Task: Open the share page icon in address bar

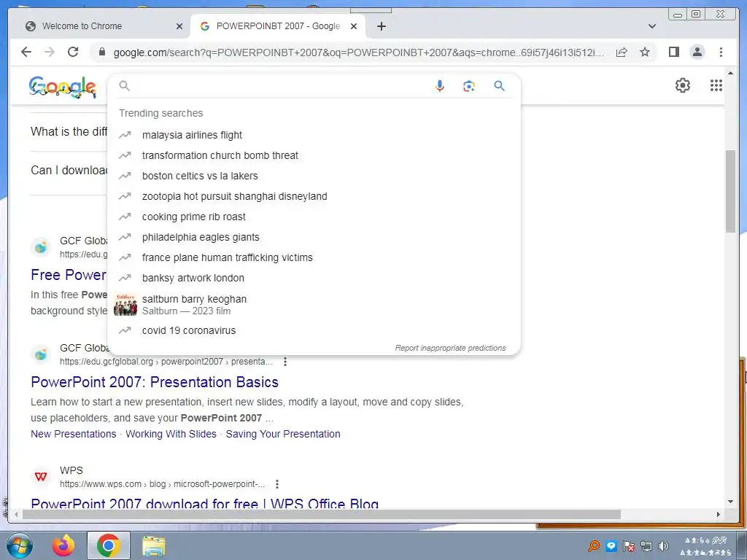Action: [622, 52]
